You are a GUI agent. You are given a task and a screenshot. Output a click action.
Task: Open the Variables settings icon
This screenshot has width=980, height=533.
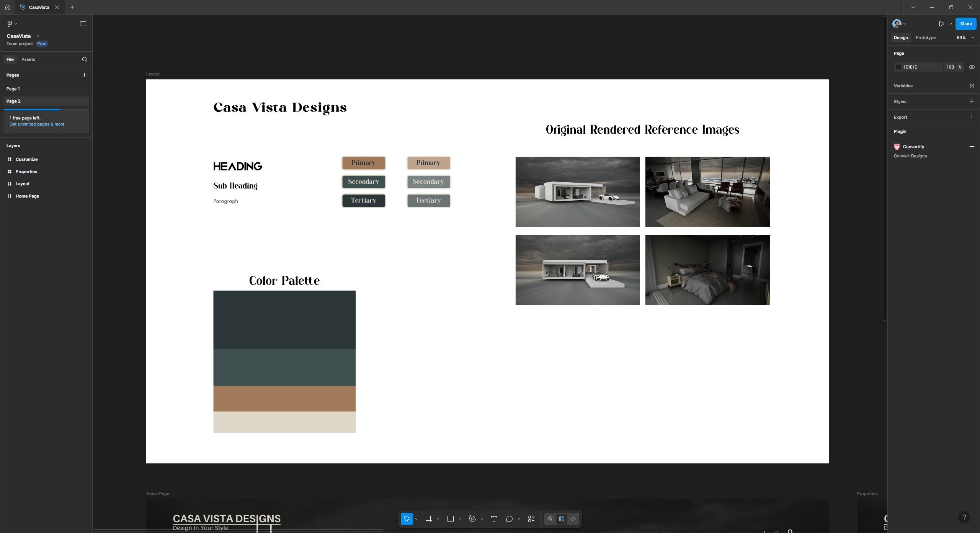click(972, 86)
